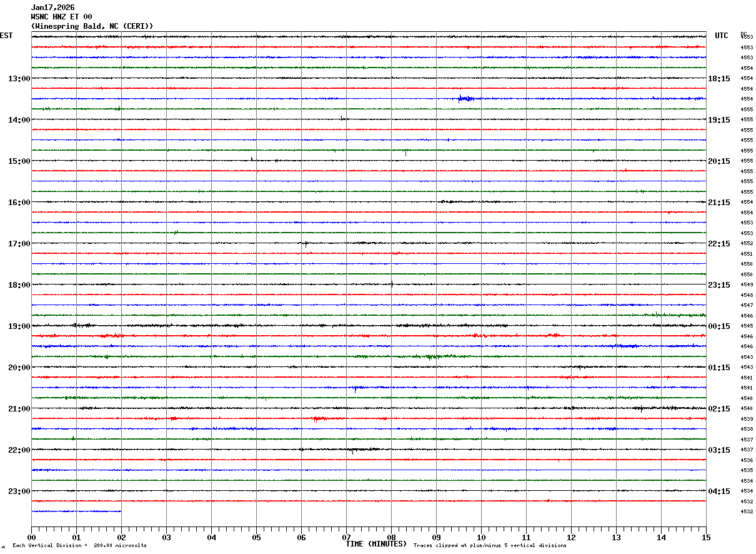Select the 13:00 EST row label
Viewport: 756px width, 554px height.
point(19,79)
